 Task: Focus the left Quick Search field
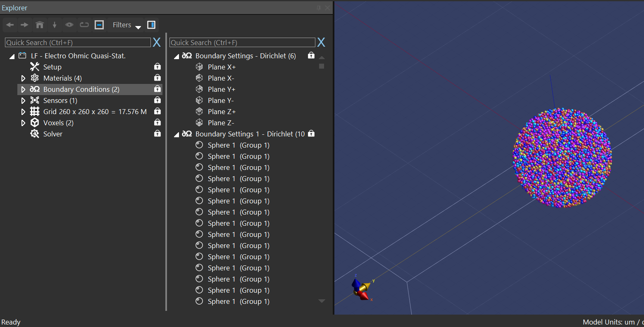78,43
